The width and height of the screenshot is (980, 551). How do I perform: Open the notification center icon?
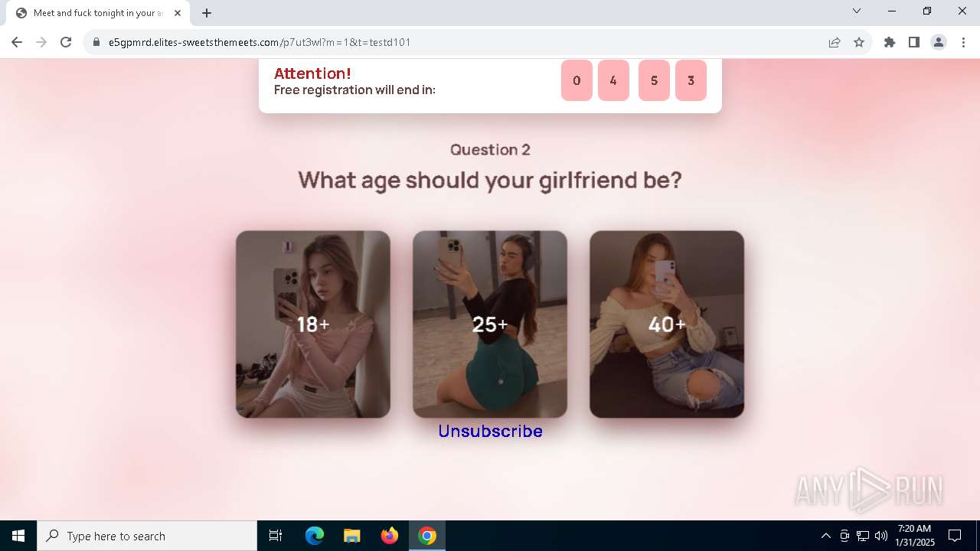click(955, 536)
